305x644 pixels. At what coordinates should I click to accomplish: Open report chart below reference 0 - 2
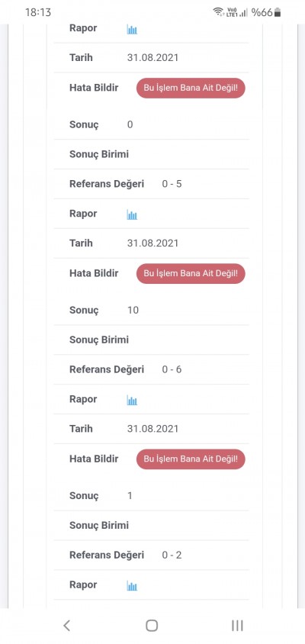132,586
